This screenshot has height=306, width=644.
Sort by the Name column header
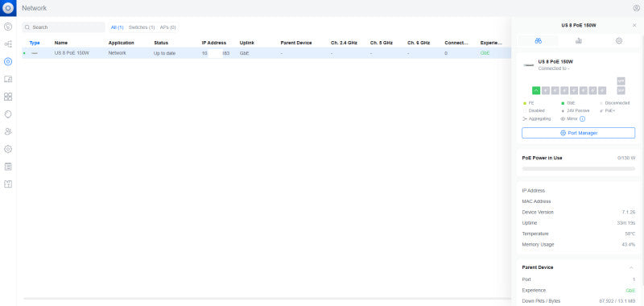(61, 43)
